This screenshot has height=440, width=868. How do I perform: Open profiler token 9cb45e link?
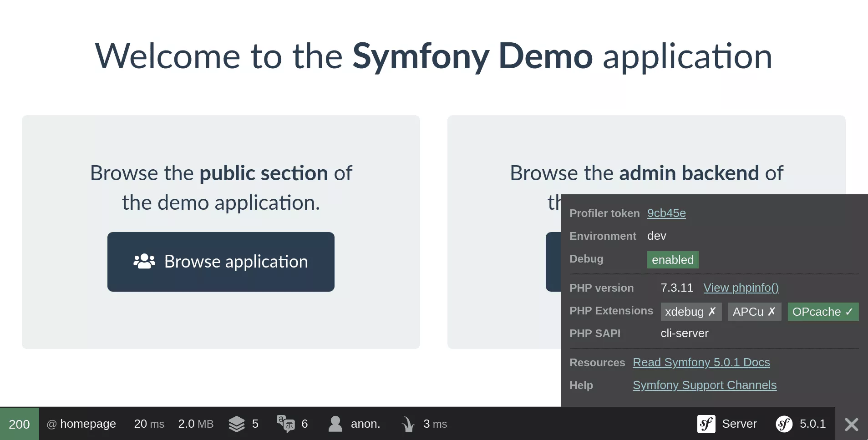coord(666,213)
